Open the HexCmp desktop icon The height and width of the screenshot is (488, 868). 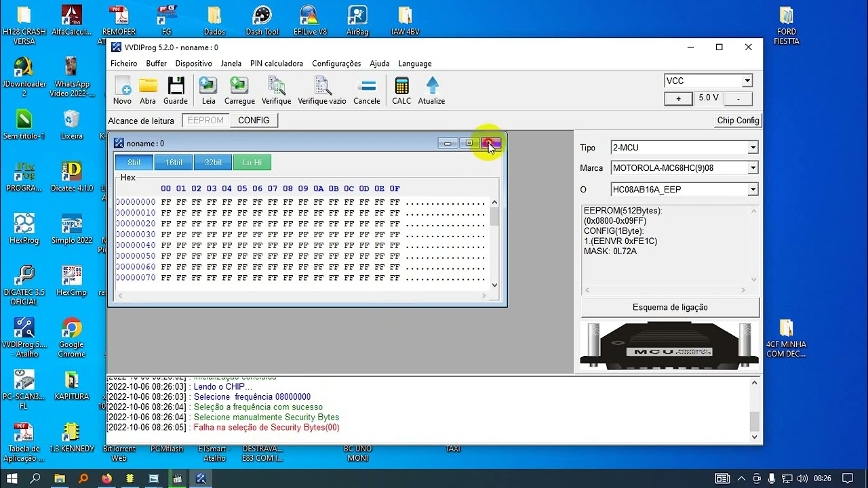(71, 281)
